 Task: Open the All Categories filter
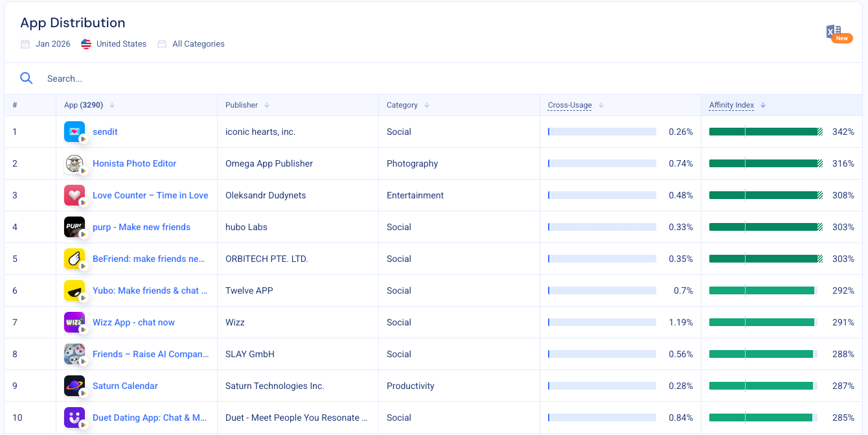pyautogui.click(x=198, y=44)
